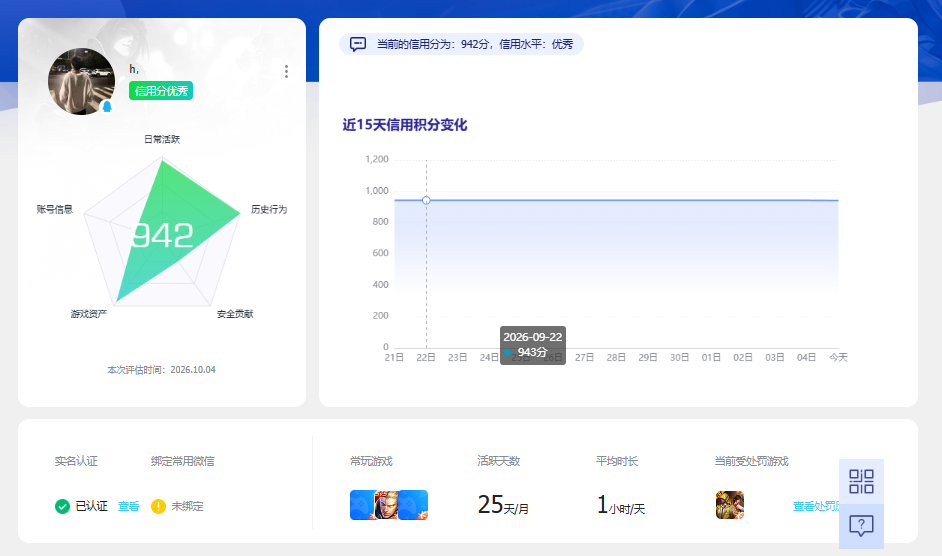Screen dimensions: 942x556
Task: Click the 常玩游戏 label
Action: point(371,461)
